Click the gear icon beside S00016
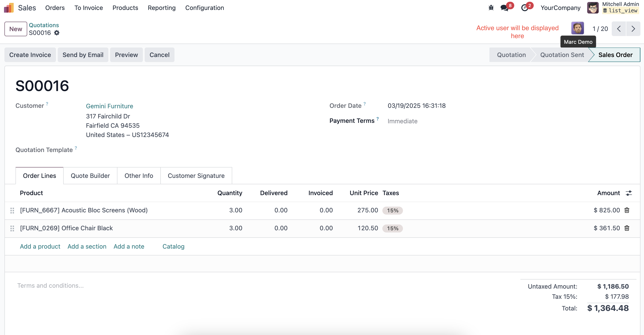This screenshot has width=644, height=335. 57,33
